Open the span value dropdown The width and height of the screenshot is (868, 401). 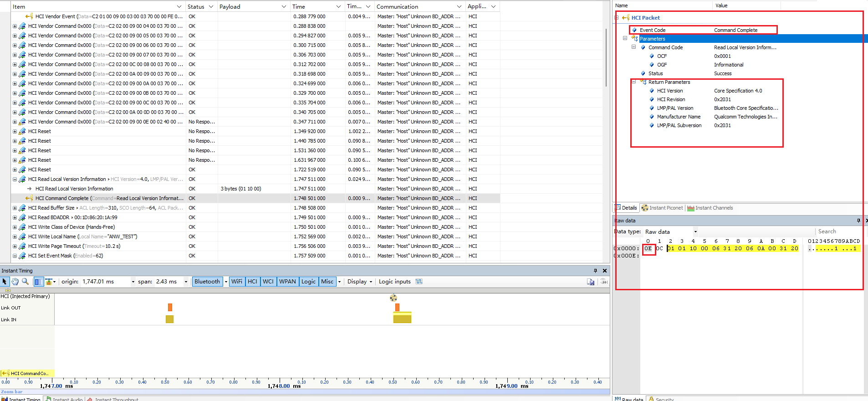pos(186,282)
